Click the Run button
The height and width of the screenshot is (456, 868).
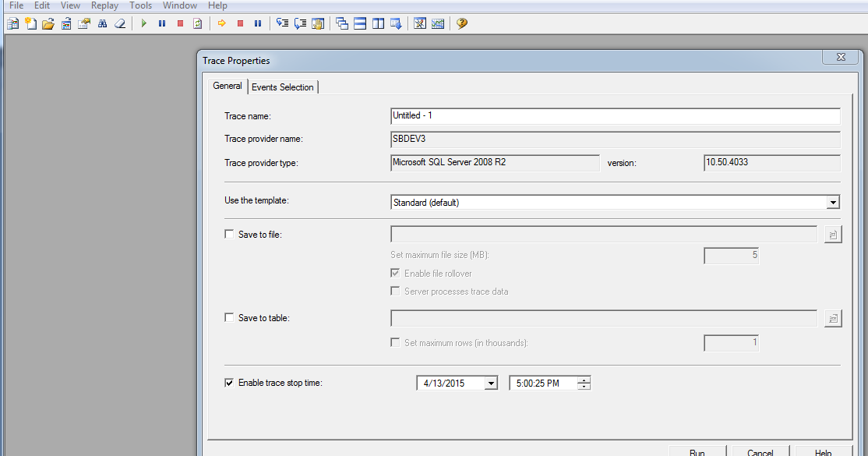(697, 451)
